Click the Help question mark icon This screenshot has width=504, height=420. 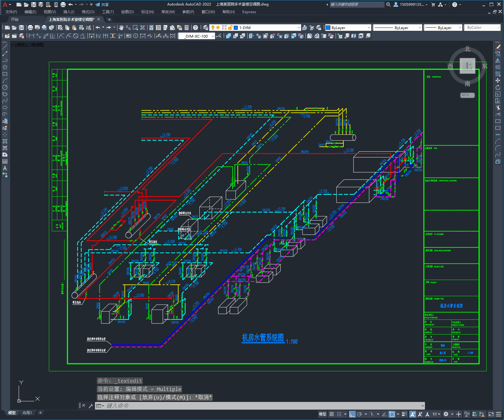(x=195, y=28)
